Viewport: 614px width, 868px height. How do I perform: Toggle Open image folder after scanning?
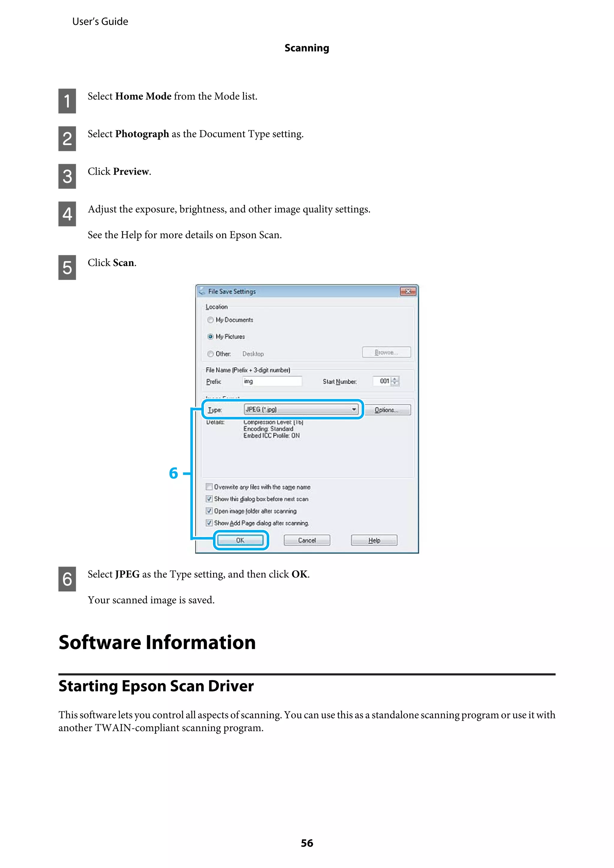209,511
